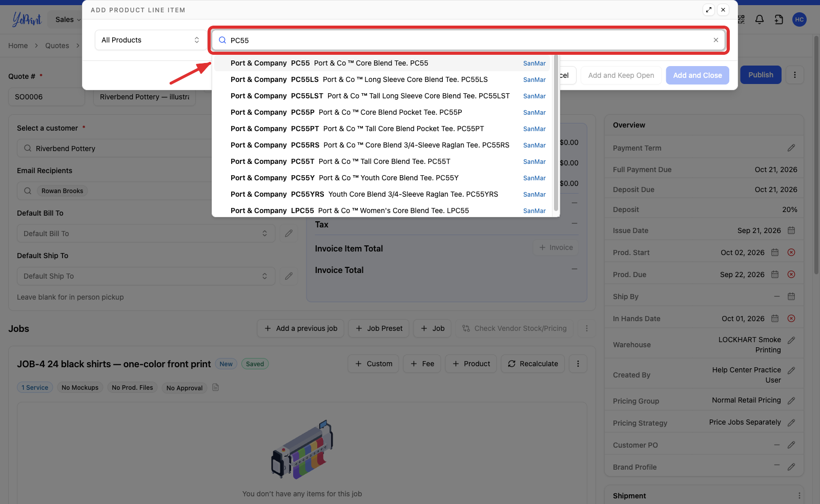Open calendar for Ship By
The width and height of the screenshot is (820, 504).
[791, 297]
